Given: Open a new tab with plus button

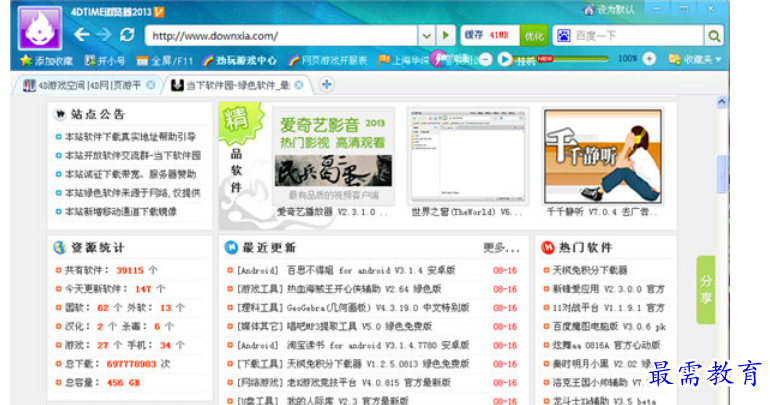Looking at the screenshot, I should pyautogui.click(x=327, y=84).
